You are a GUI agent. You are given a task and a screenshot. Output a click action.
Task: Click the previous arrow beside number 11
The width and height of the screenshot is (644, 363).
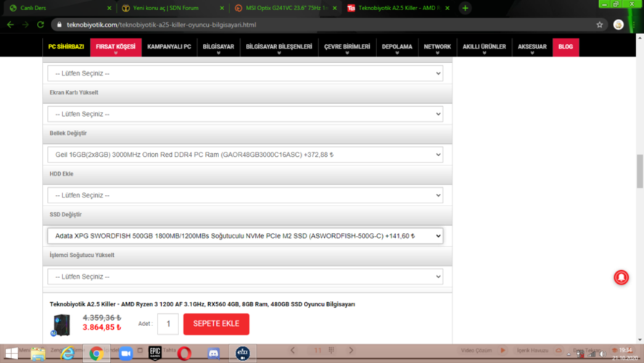[x=292, y=350]
